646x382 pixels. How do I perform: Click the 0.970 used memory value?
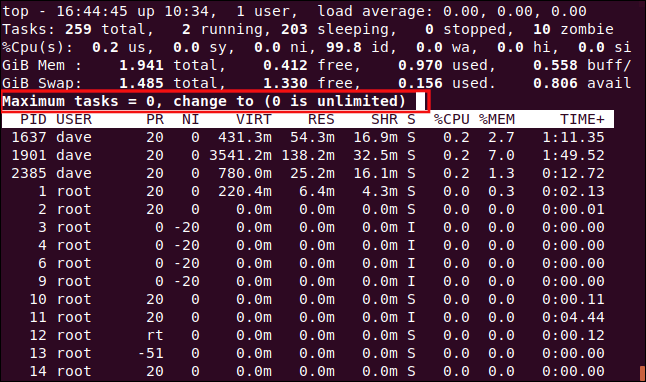pos(420,65)
